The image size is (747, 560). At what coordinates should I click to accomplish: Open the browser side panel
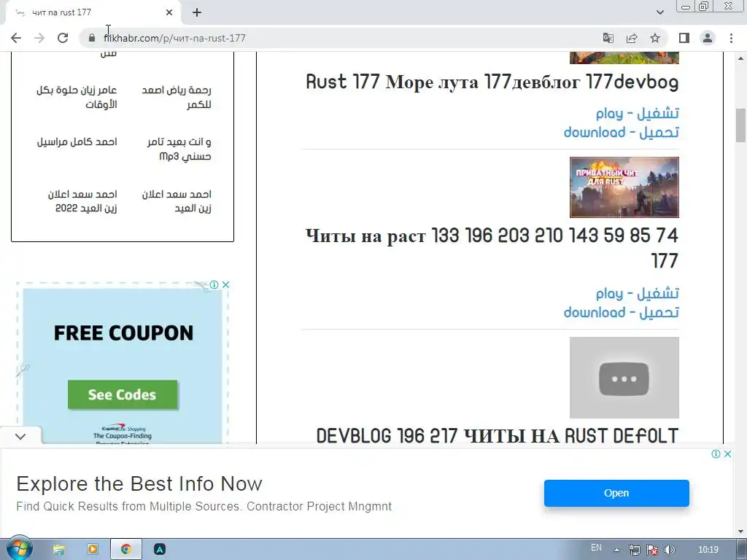click(x=684, y=38)
